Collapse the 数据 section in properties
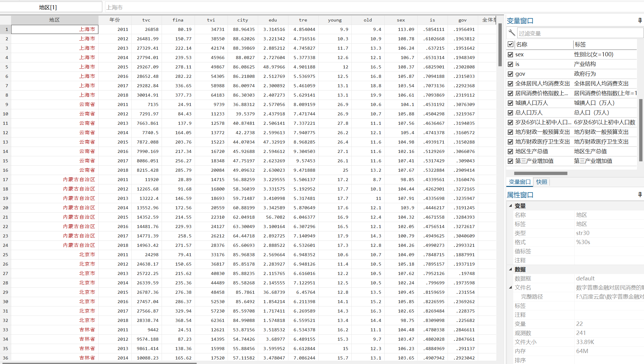The image size is (644, 364). 511,269
